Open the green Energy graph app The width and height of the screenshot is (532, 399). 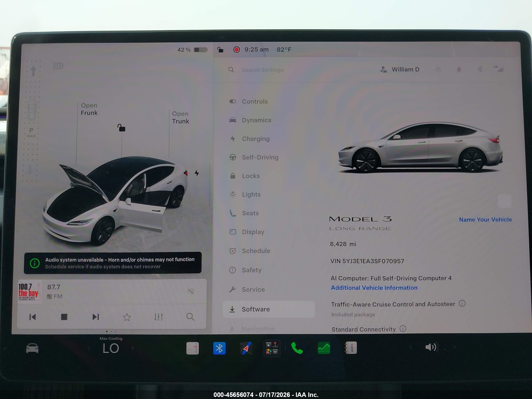click(x=324, y=348)
